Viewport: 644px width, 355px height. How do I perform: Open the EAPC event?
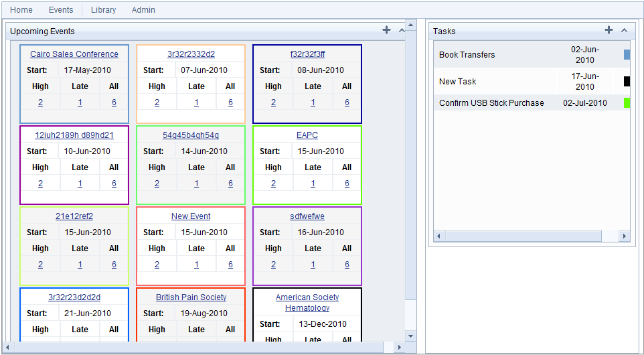(307, 135)
